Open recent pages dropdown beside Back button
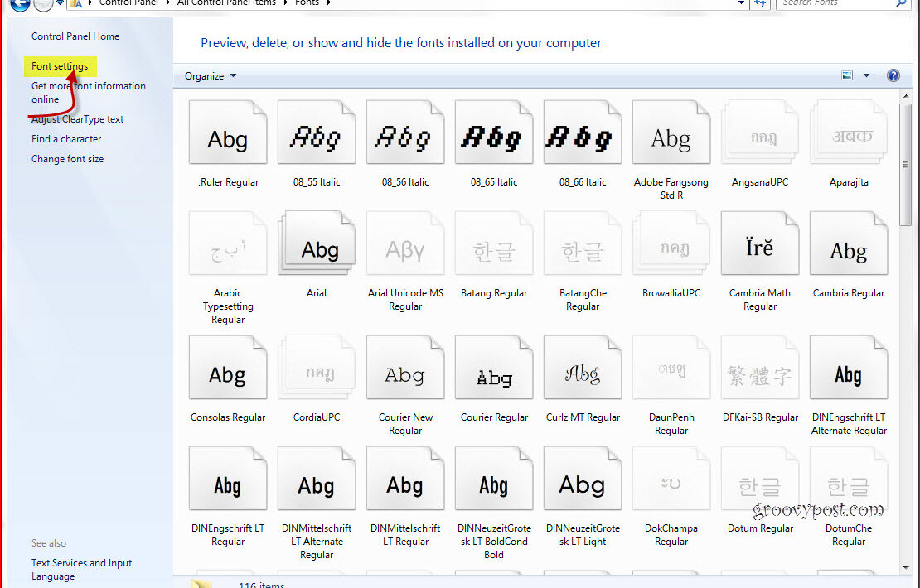920x588 pixels. (x=59, y=3)
